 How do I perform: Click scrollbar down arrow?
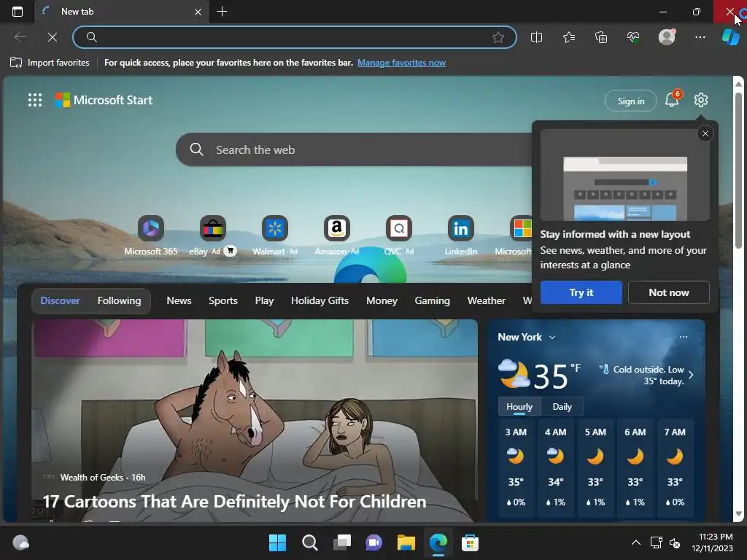(x=738, y=514)
